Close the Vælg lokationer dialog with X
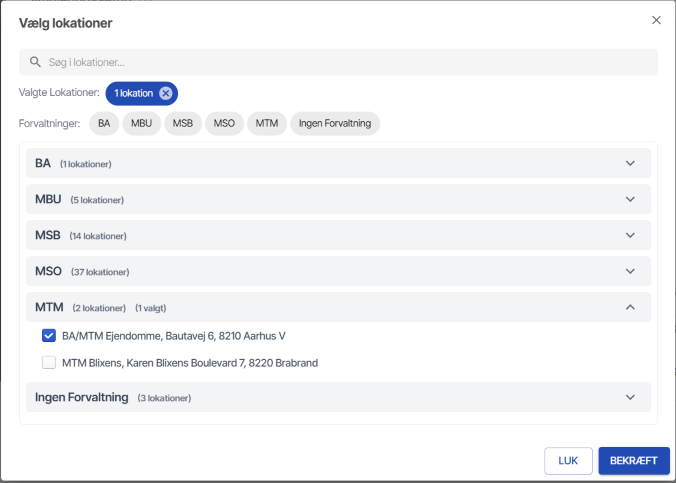 click(656, 20)
